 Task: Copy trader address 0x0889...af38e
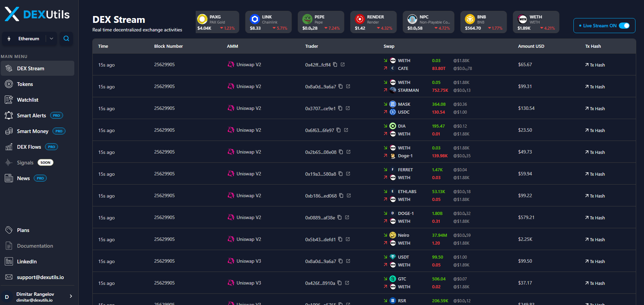coord(340,217)
